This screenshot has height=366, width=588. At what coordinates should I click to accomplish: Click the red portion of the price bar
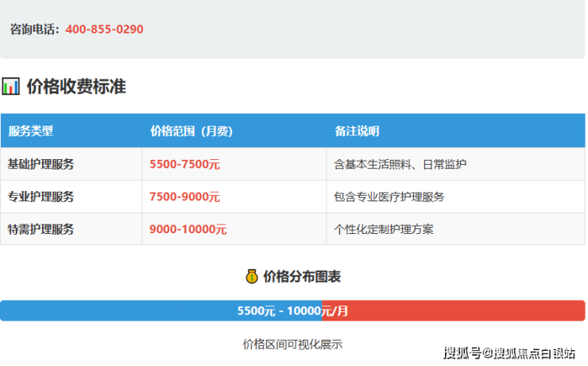[x=477, y=311]
